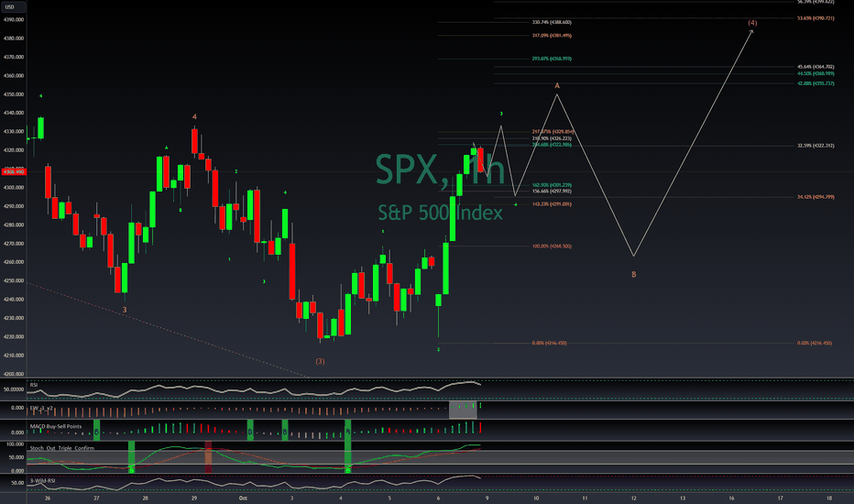854x504 pixels.
Task: Click the 210.90% (4326.223) Fibonacci label
Action: [x=552, y=138]
